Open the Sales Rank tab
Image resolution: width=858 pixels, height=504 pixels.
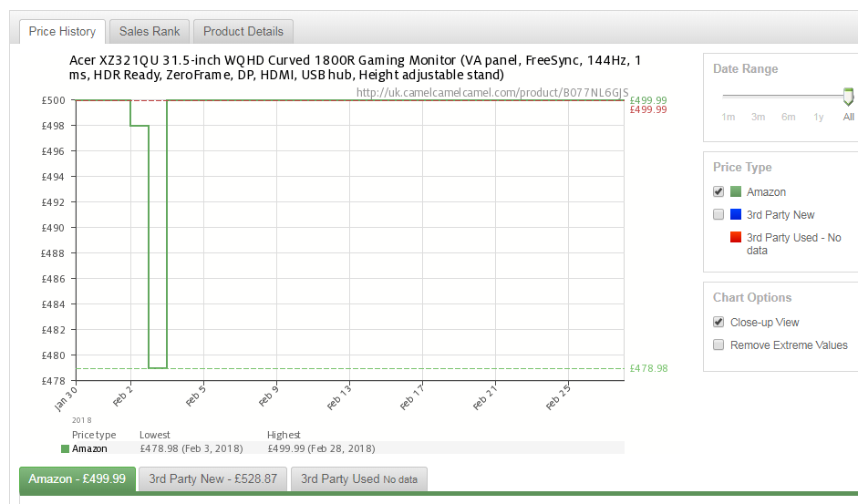click(x=150, y=32)
